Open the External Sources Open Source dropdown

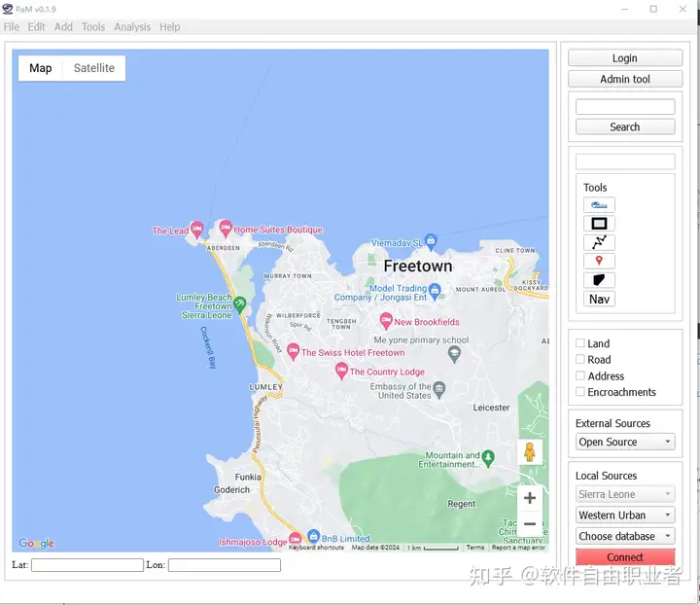pyautogui.click(x=625, y=442)
